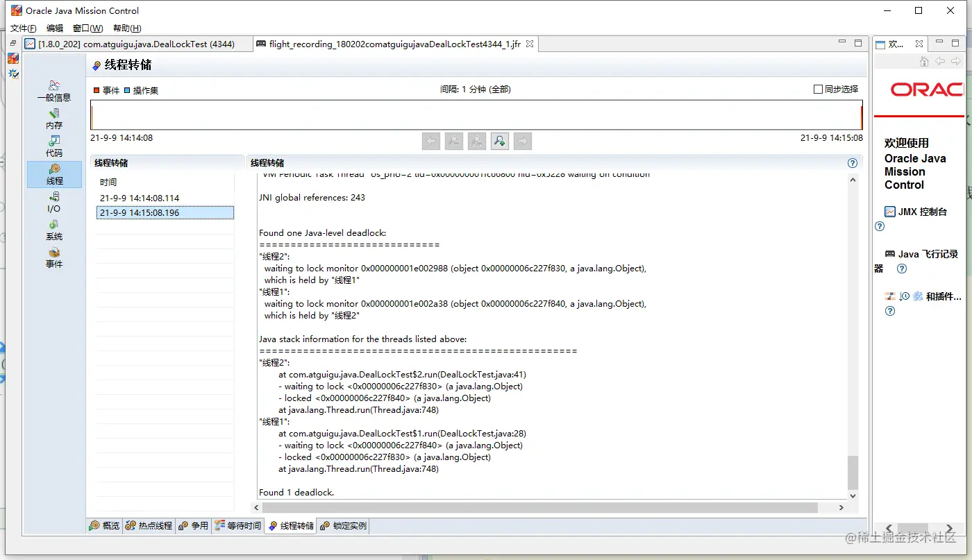Open the JMX 控制台 link in welcome panel
Image resolution: width=972 pixels, height=560 pixels.
point(916,212)
